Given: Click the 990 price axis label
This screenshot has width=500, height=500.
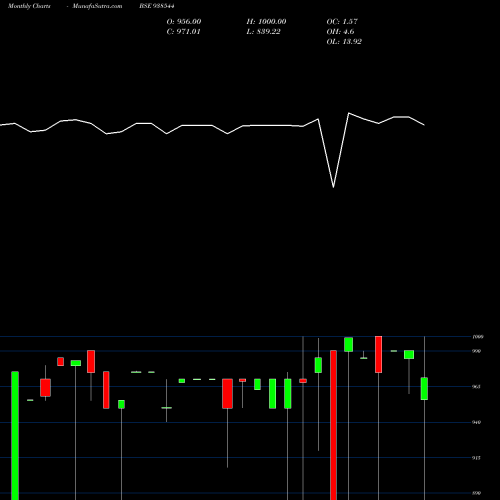Looking at the screenshot, I should click(x=477, y=351).
